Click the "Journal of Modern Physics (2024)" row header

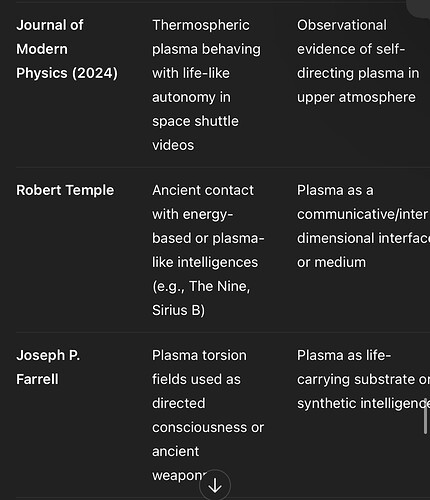pyautogui.click(x=67, y=49)
